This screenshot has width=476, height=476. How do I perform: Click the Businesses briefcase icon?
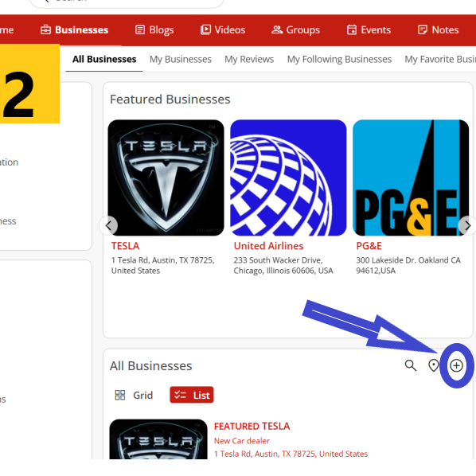45,29
